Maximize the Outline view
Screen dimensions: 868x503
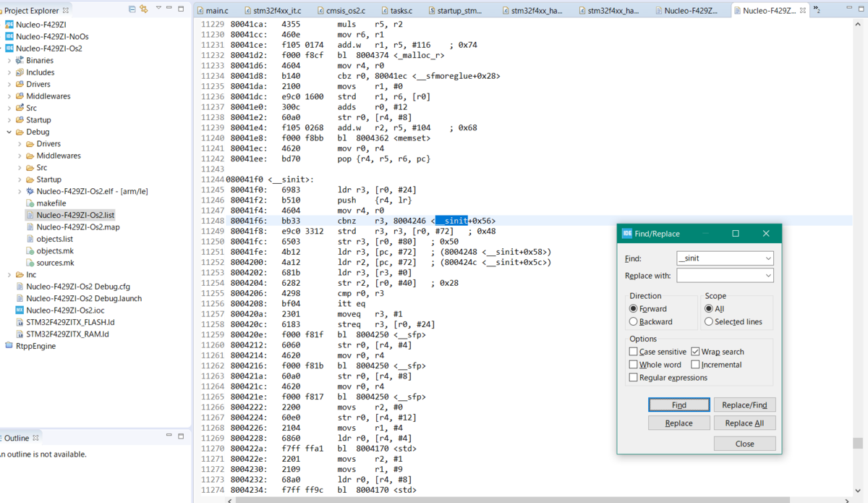click(x=181, y=437)
